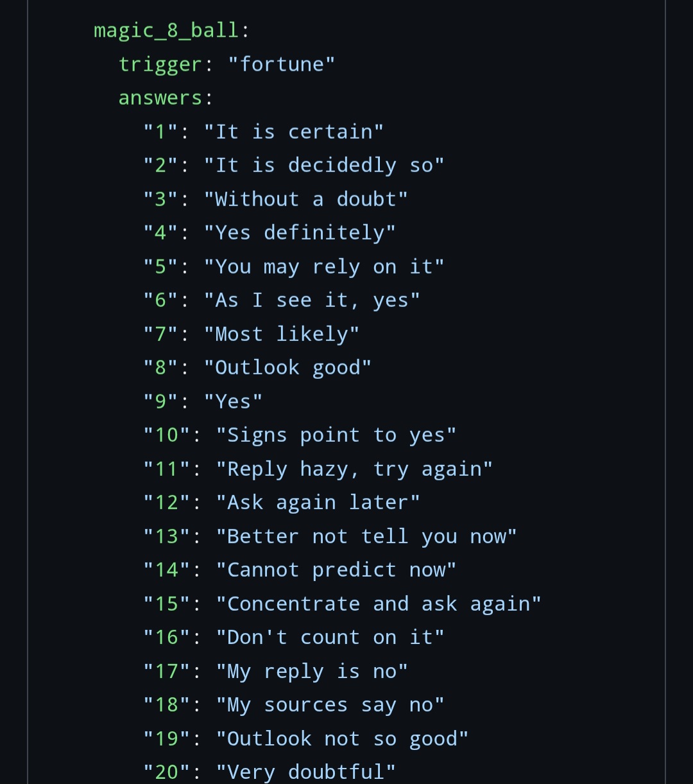The image size is (693, 784).
Task: Click the trigger key label
Action: [160, 64]
